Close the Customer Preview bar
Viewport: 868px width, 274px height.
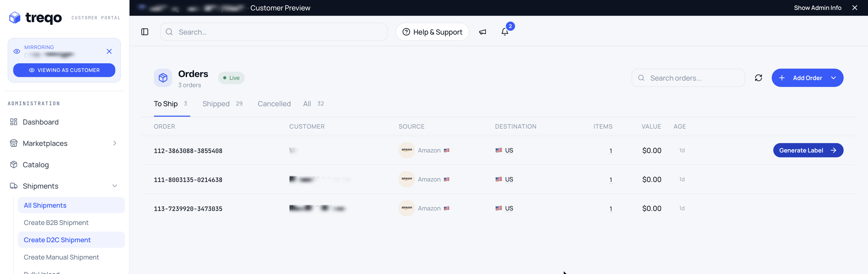pyautogui.click(x=855, y=8)
